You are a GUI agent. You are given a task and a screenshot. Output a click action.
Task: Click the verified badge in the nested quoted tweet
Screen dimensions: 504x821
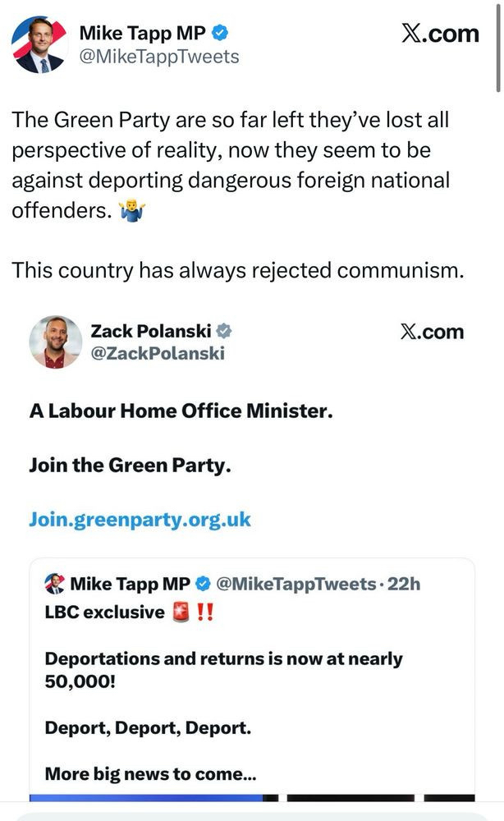(x=203, y=585)
